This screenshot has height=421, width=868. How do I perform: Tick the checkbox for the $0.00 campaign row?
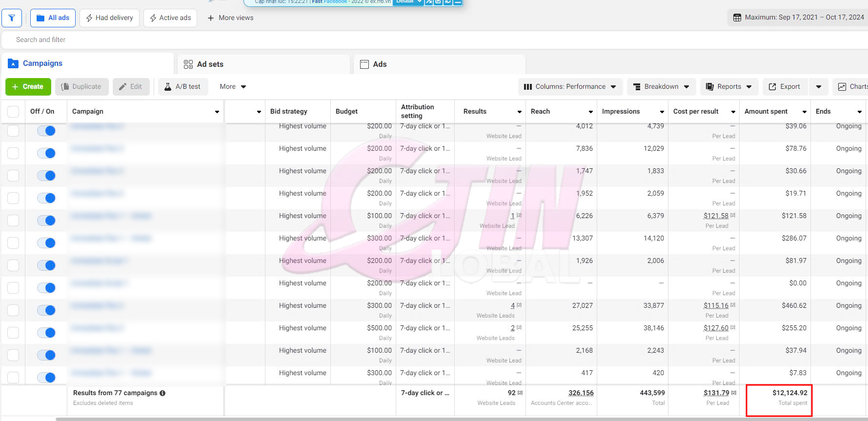pos(13,288)
